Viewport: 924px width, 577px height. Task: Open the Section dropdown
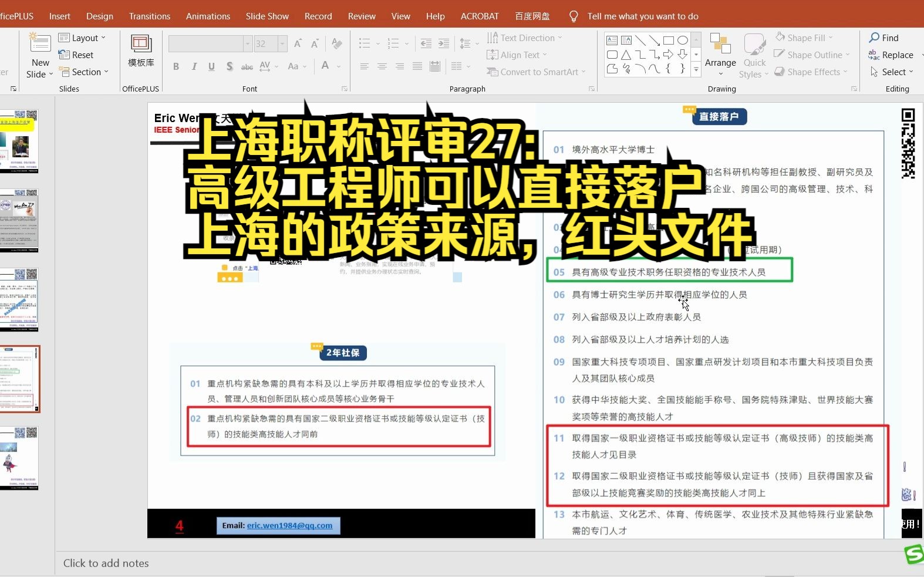tap(83, 72)
